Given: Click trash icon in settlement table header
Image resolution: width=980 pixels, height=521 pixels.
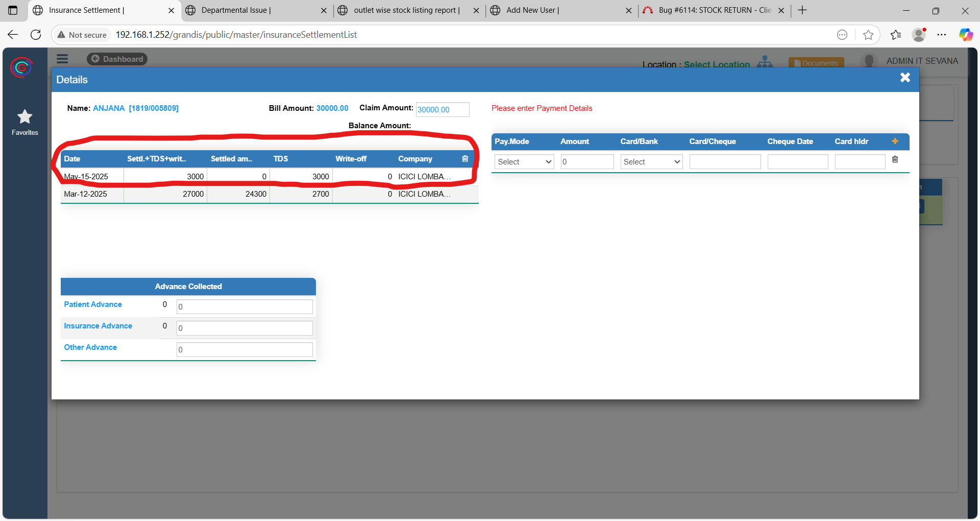Looking at the screenshot, I should pyautogui.click(x=464, y=159).
